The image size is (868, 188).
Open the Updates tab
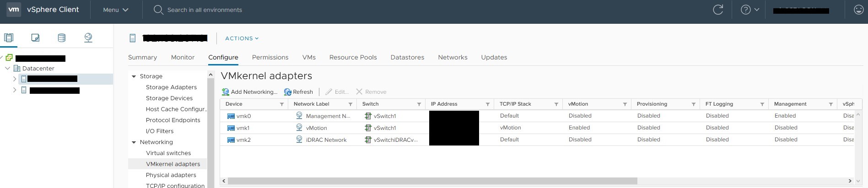[x=494, y=57]
